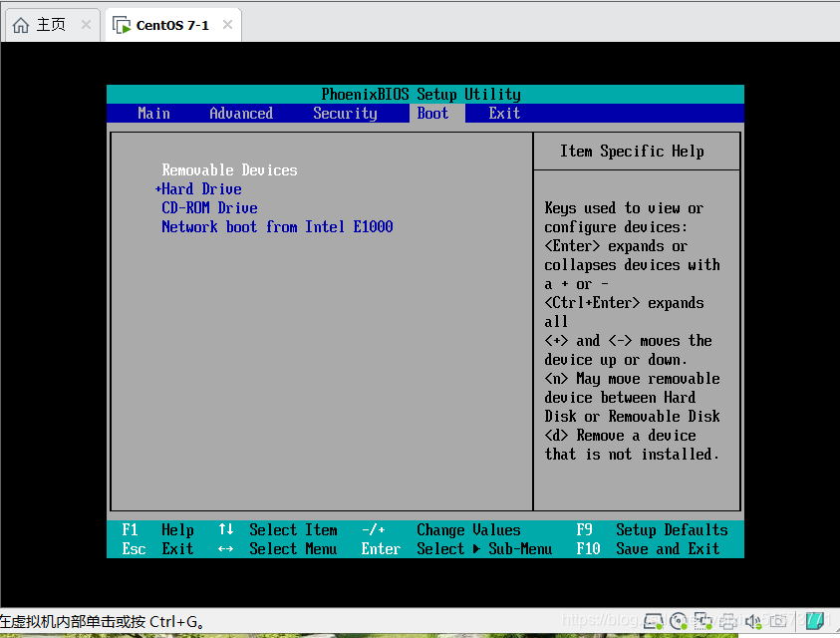
Task: Click the Select Sub-Menu hint
Action: (x=457, y=548)
